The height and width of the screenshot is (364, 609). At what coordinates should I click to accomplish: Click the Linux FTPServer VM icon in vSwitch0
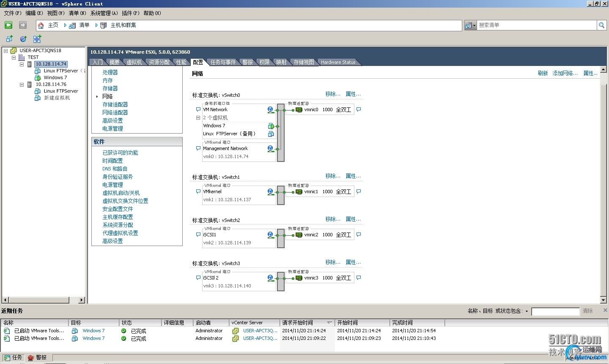271,134
